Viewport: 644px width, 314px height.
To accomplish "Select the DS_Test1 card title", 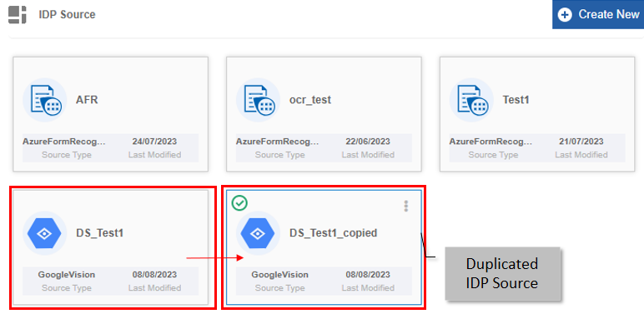I will pyautogui.click(x=99, y=233).
